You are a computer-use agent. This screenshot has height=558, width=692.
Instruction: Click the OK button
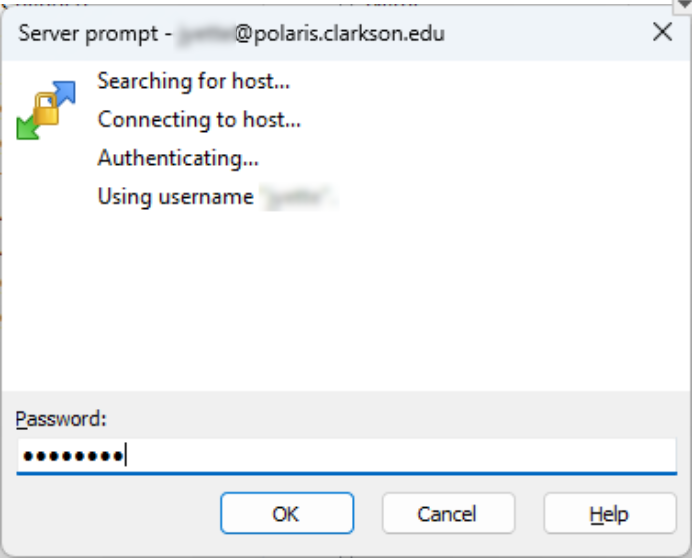[286, 514]
